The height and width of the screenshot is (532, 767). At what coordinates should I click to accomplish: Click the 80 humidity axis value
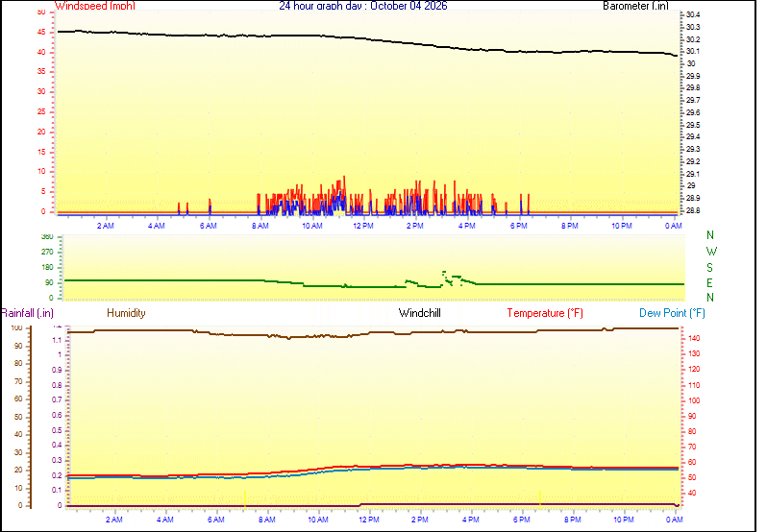[x=18, y=363]
